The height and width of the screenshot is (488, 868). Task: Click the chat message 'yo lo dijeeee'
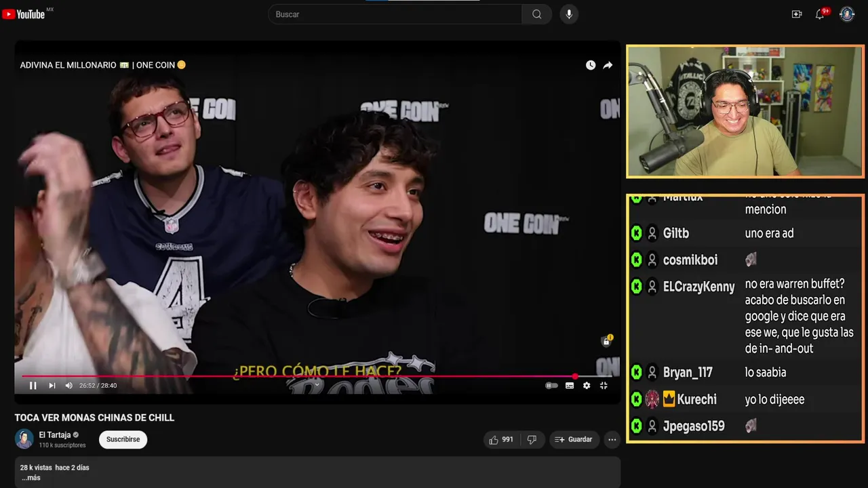point(774,399)
